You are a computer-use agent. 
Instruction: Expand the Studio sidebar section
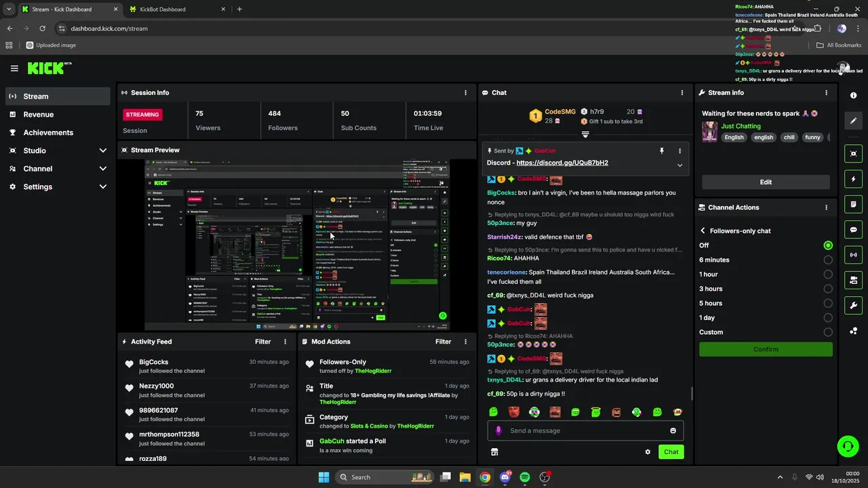[x=103, y=150]
